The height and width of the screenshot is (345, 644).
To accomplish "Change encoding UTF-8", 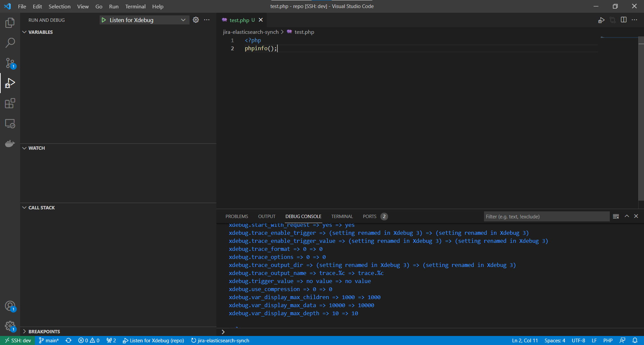I will coord(578,341).
